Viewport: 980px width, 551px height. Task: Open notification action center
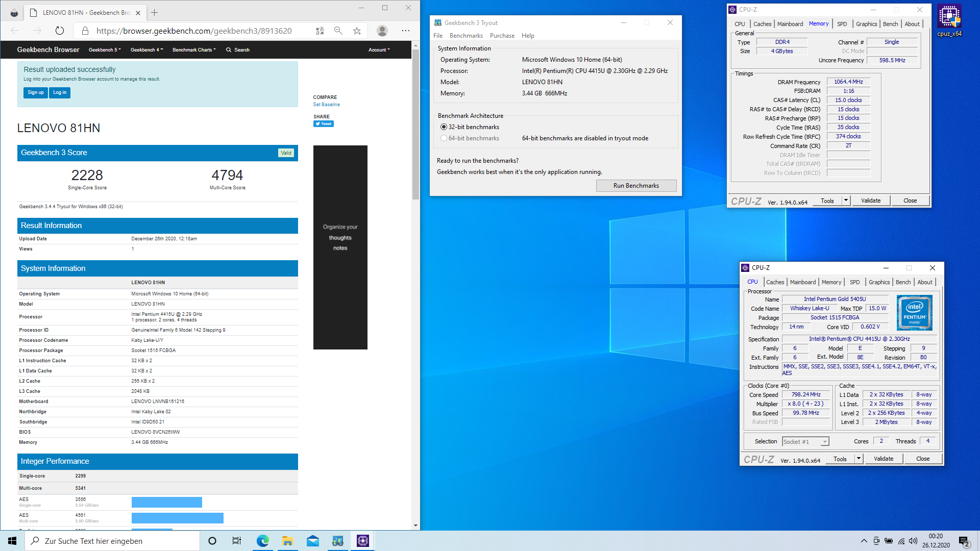pos(964,541)
